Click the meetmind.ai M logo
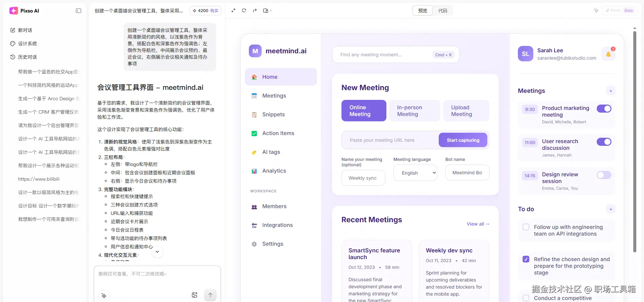Screen dimensions: 644x302 (x=255, y=51)
